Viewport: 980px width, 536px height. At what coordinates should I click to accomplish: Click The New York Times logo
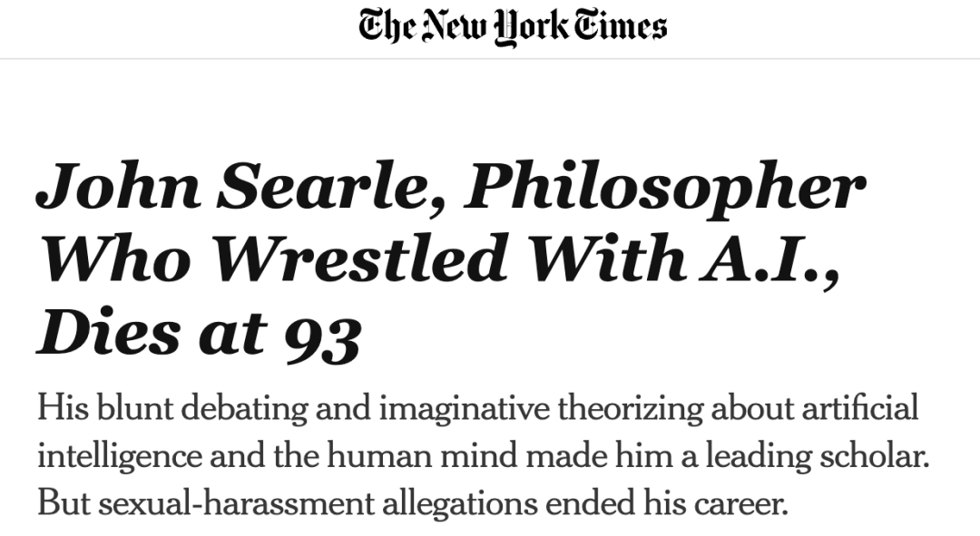coord(513,26)
